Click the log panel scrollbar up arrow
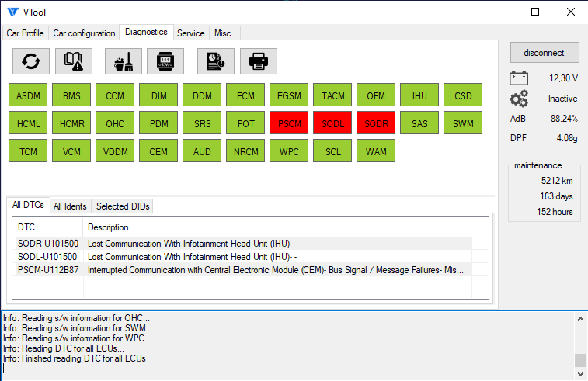Viewport: 588px width, 381px height. [x=580, y=318]
